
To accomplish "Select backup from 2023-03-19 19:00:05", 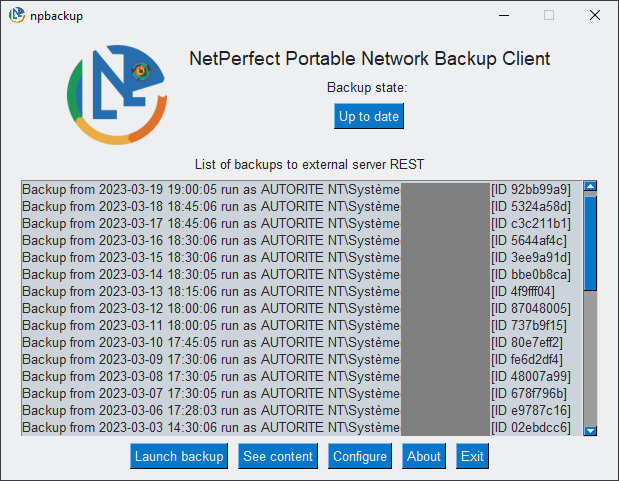I will 302,190.
